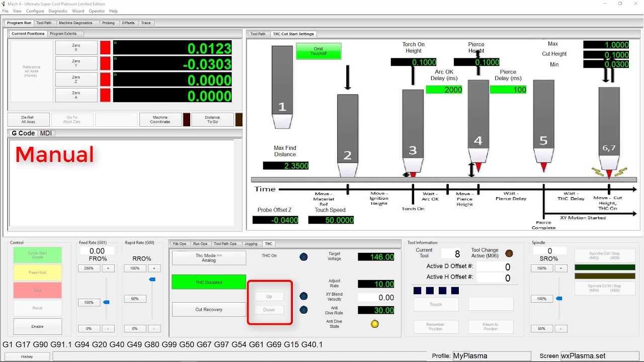
Task: Click the Cycle Start Gcode button
Action: coord(38,255)
